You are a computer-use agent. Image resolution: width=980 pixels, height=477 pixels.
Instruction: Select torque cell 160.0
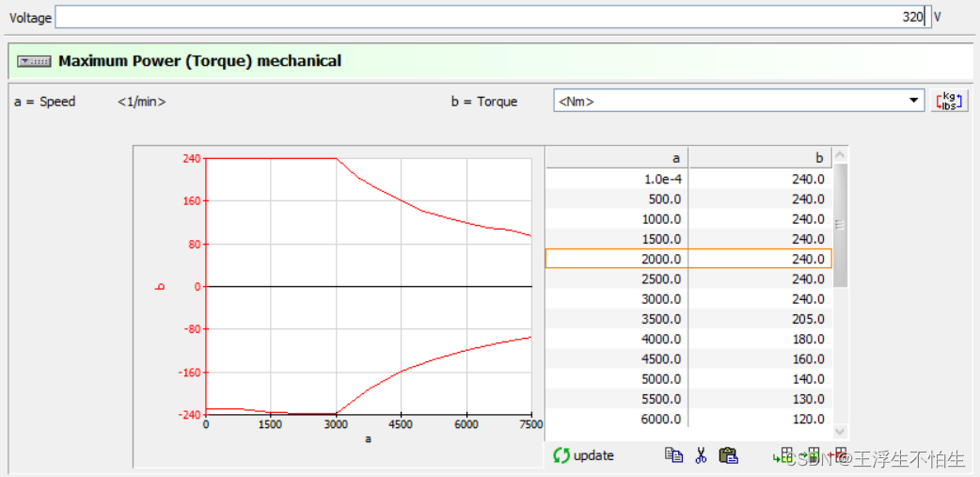point(761,358)
